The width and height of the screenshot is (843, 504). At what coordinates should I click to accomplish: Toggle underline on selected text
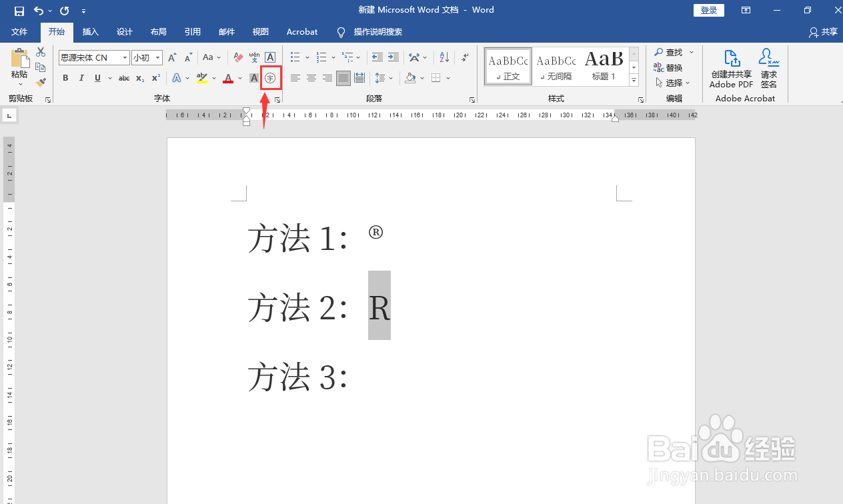point(97,78)
